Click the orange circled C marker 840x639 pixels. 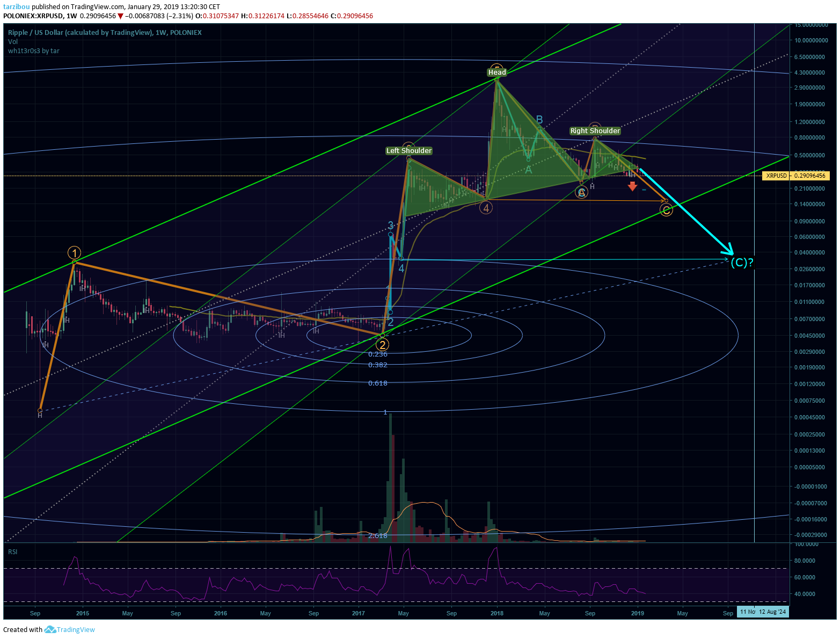(x=666, y=210)
